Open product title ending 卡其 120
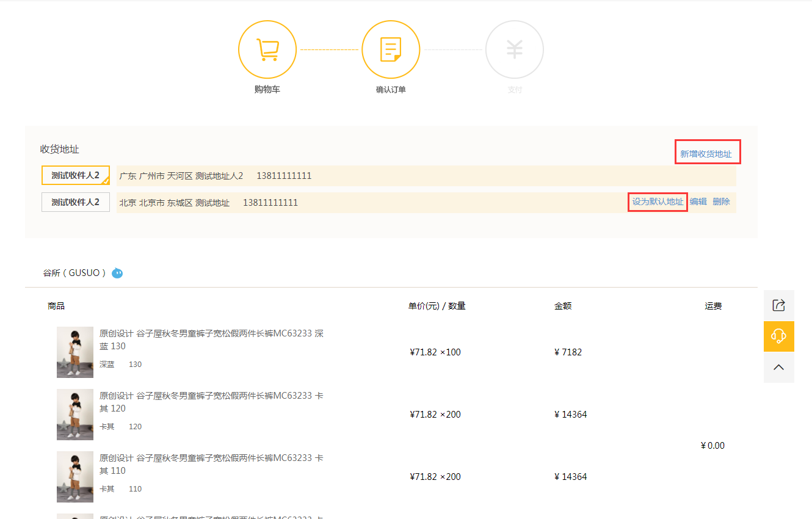The image size is (812, 519). point(211,402)
